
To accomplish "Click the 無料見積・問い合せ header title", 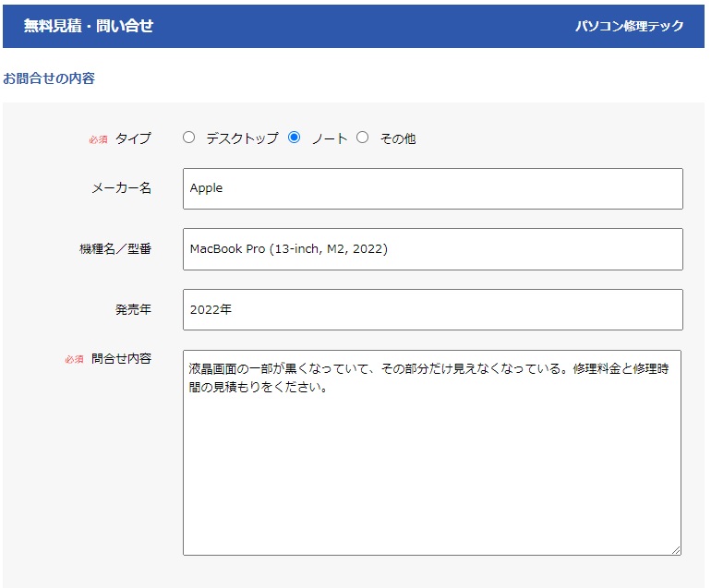I will (x=89, y=26).
